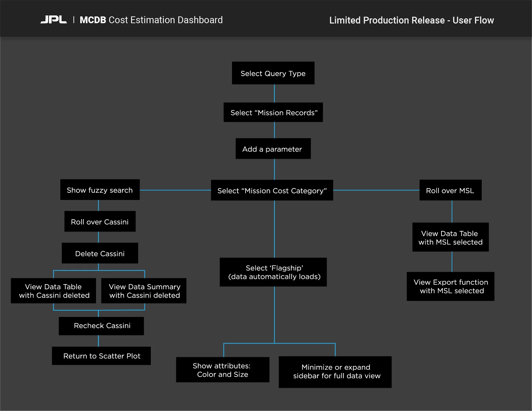Click the Select 'Flagship' data loads box

pyautogui.click(x=273, y=272)
